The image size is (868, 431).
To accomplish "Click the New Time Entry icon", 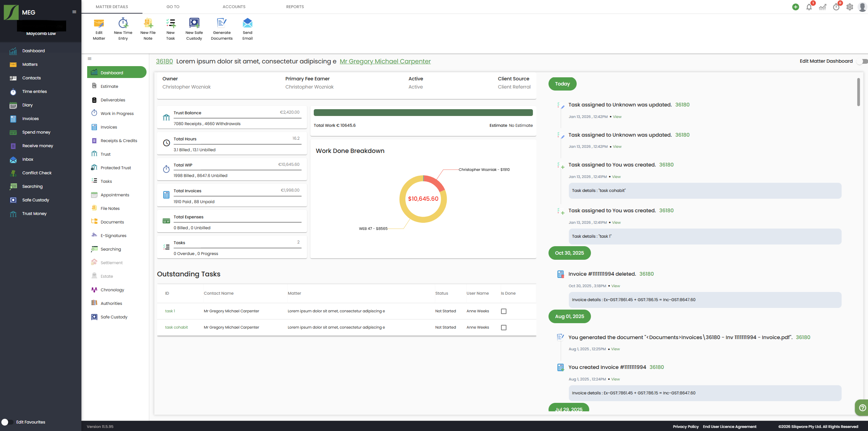I will coord(123,23).
